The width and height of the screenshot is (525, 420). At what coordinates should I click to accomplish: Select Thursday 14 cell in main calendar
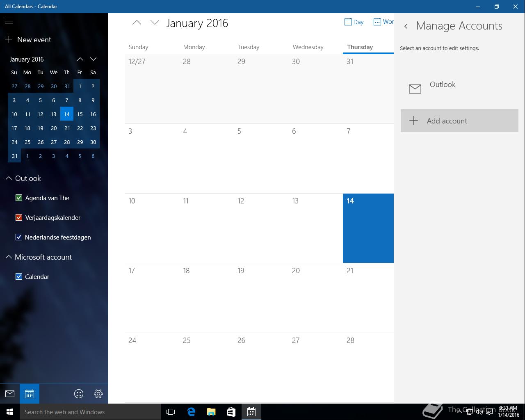(368, 228)
